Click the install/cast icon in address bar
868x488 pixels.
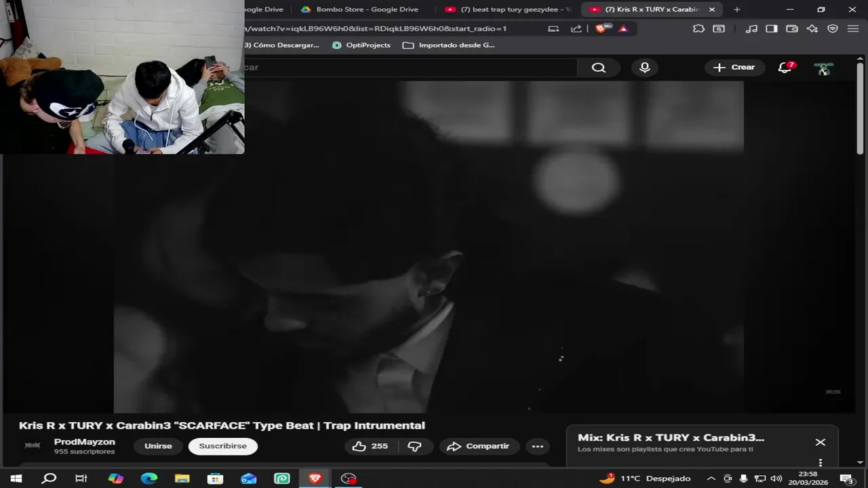pyautogui.click(x=553, y=28)
